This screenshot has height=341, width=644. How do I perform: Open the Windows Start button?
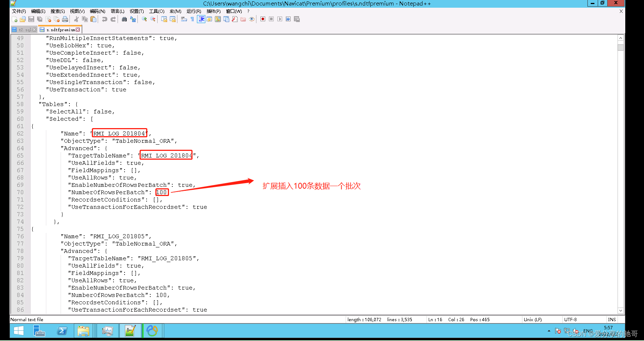pos(19,331)
